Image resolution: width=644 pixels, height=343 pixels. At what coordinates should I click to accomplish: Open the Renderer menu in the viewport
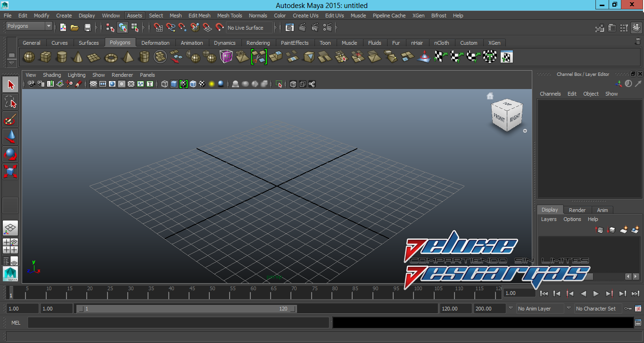click(122, 75)
